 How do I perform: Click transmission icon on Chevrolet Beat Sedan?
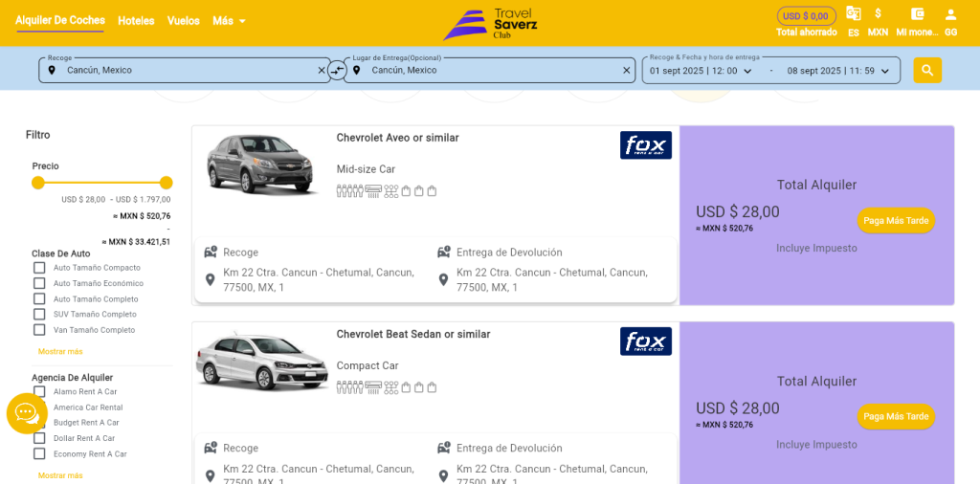391,387
